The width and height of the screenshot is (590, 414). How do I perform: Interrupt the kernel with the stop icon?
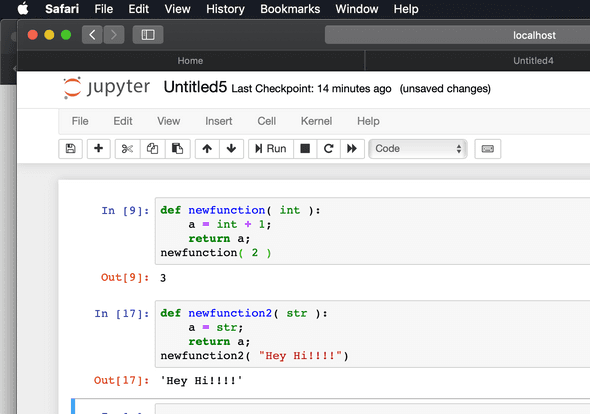coord(305,149)
